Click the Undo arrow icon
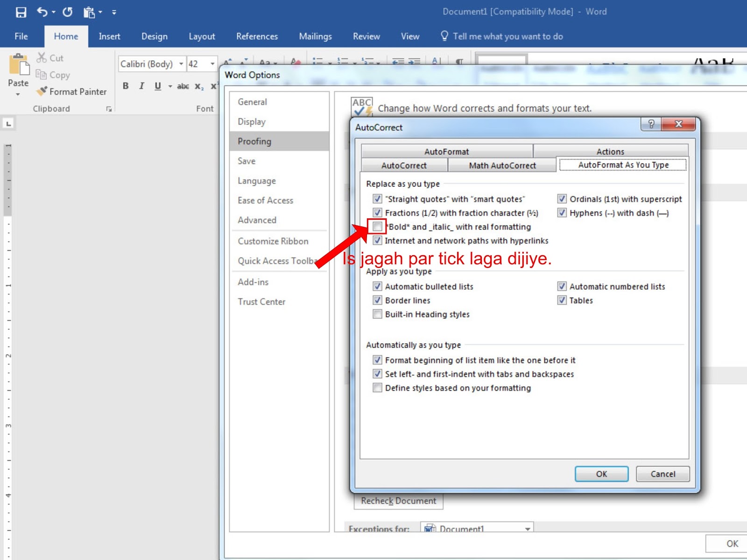Viewport: 747px width, 560px height. [42, 12]
